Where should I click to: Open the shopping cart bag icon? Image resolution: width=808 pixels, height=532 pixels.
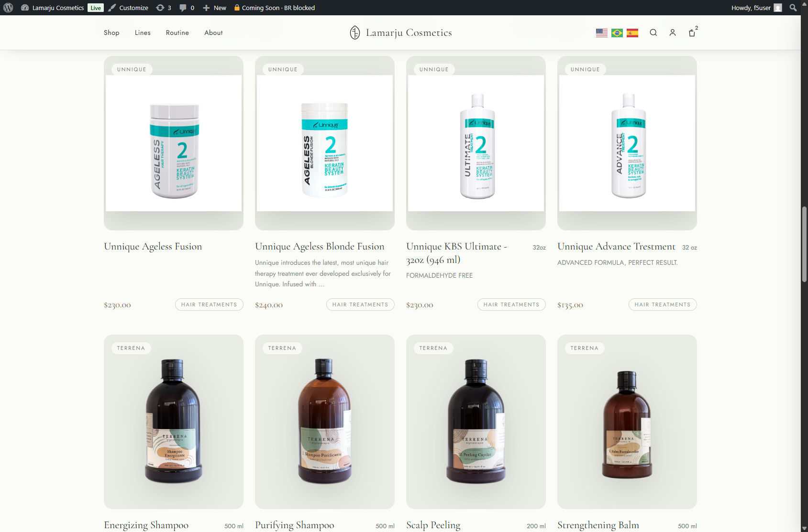pos(692,33)
